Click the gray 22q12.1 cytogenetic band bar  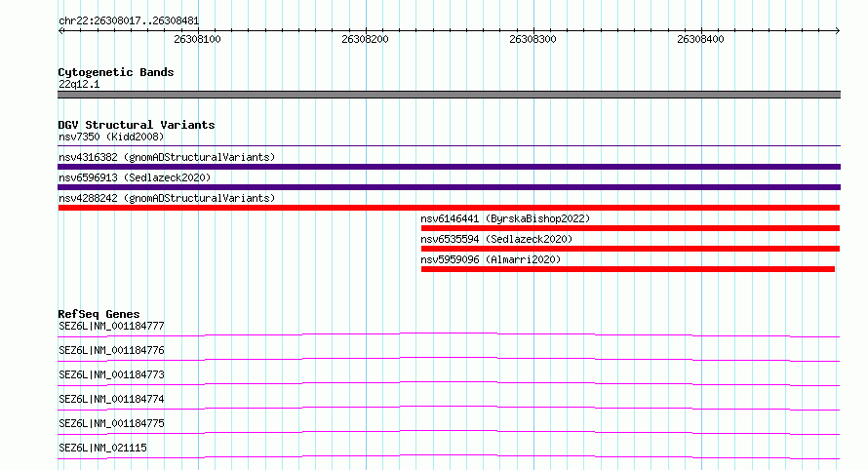coord(449,95)
